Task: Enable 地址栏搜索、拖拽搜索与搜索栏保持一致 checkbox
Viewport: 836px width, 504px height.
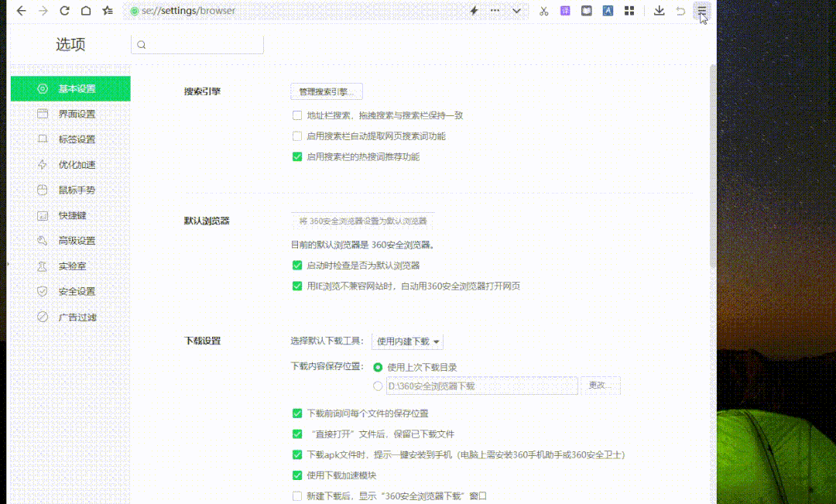Action: [x=297, y=115]
